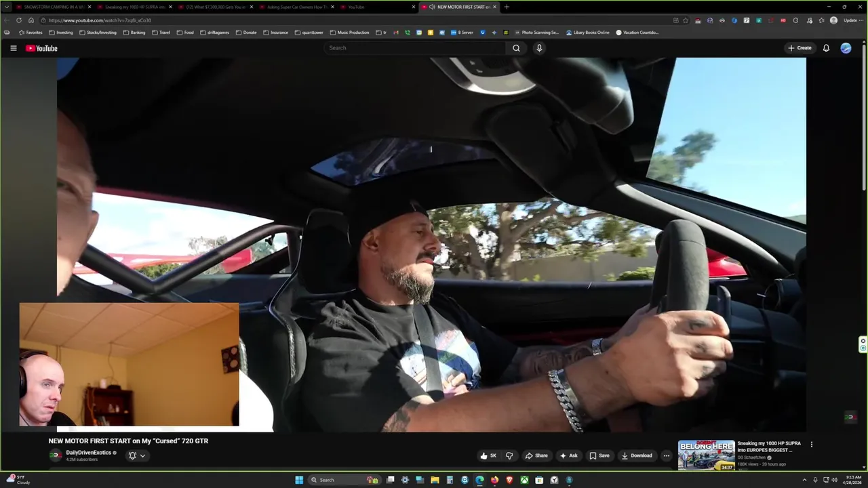Click the YouTube search magnifier button
The height and width of the screenshot is (488, 868).
click(x=516, y=48)
